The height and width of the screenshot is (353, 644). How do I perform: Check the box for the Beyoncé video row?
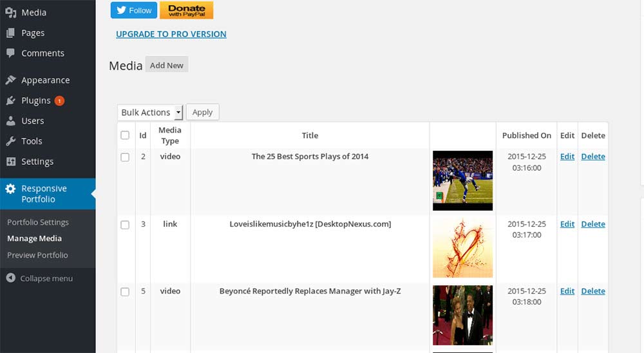click(125, 292)
